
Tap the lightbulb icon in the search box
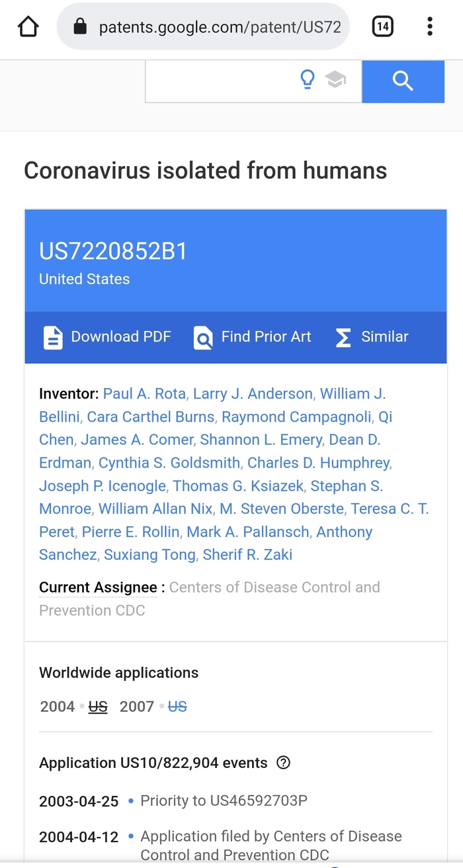[308, 80]
